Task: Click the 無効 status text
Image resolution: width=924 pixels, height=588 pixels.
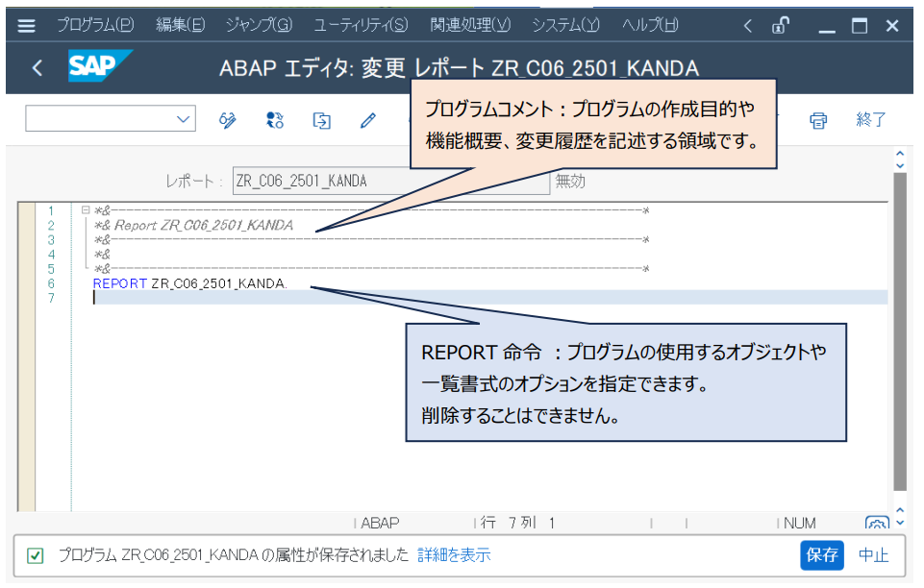Action: click(570, 181)
